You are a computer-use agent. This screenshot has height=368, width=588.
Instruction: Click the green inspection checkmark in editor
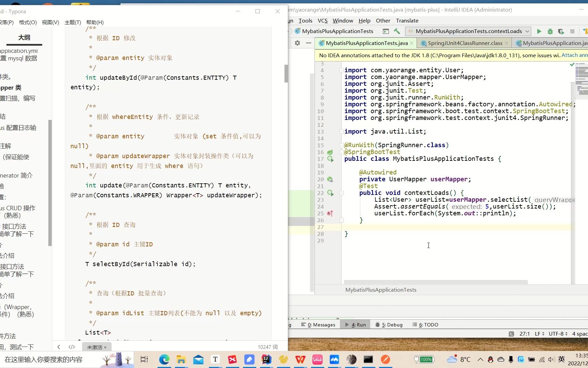coord(572,64)
